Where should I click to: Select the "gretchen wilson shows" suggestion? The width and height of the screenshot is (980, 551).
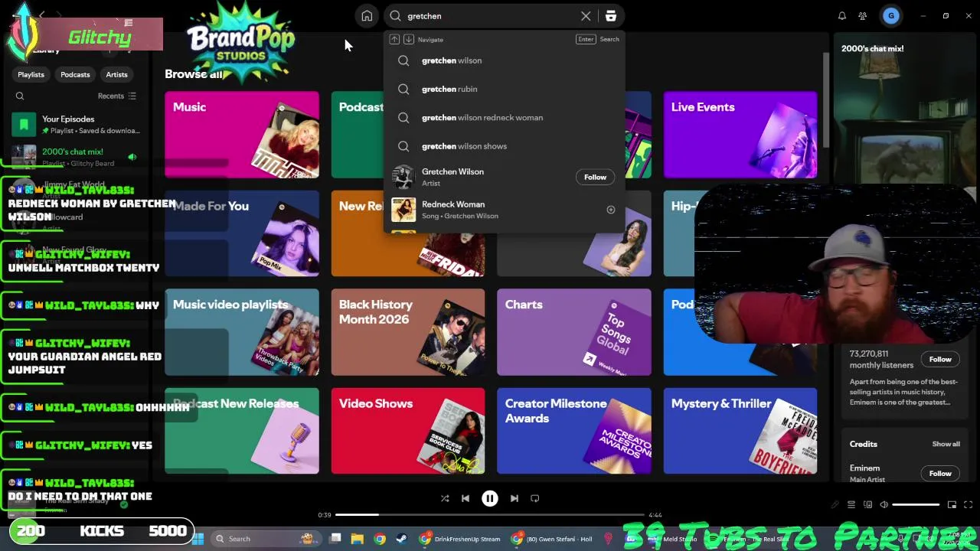505,146
